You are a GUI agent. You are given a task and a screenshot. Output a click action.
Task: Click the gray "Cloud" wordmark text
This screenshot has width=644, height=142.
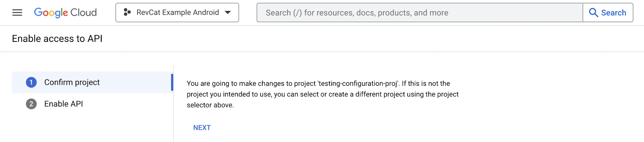tap(84, 12)
